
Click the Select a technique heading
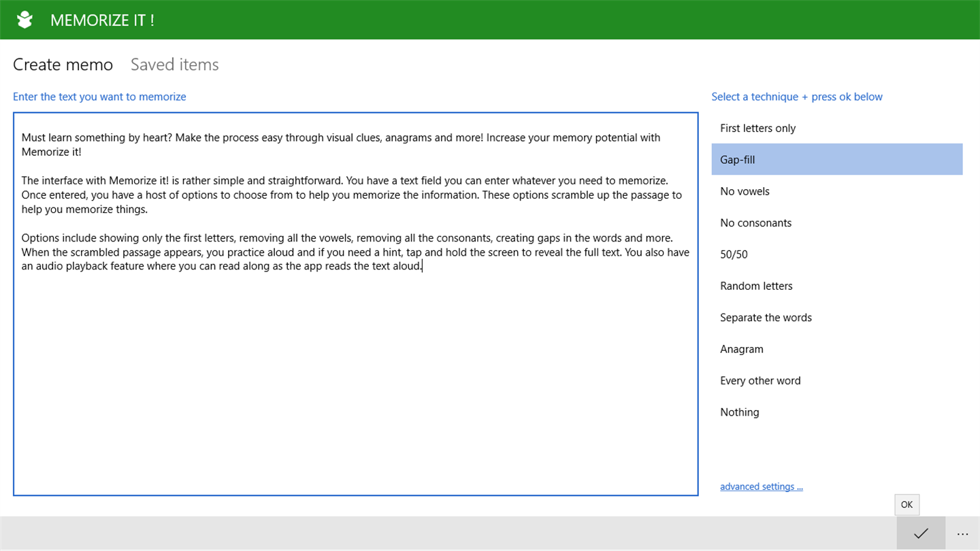797,97
